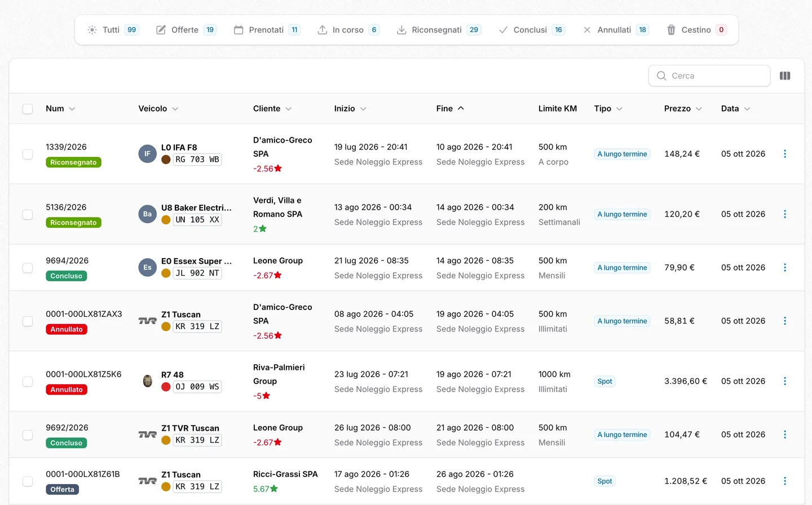Image resolution: width=812 pixels, height=505 pixels.
Task: Click the magnifier icon in the search box
Action: point(661,76)
